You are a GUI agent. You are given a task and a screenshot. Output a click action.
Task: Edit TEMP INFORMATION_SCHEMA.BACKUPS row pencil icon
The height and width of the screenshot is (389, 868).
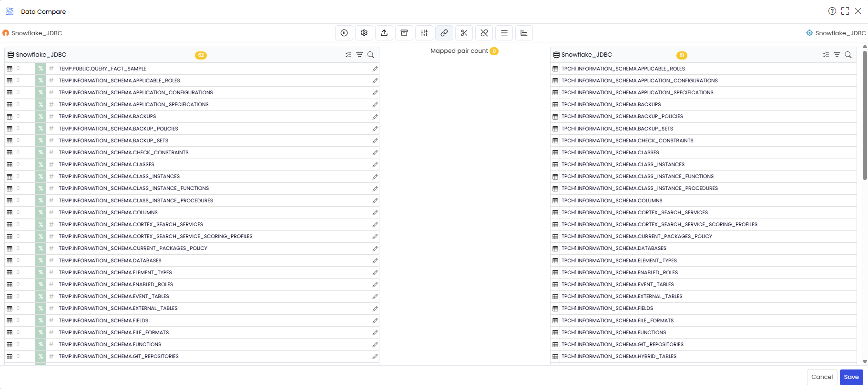tap(375, 117)
